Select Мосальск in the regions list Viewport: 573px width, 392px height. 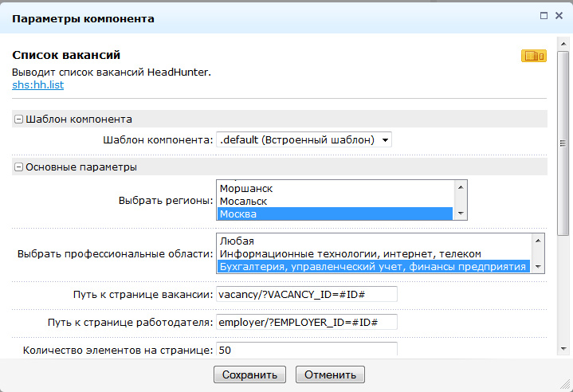coord(335,201)
